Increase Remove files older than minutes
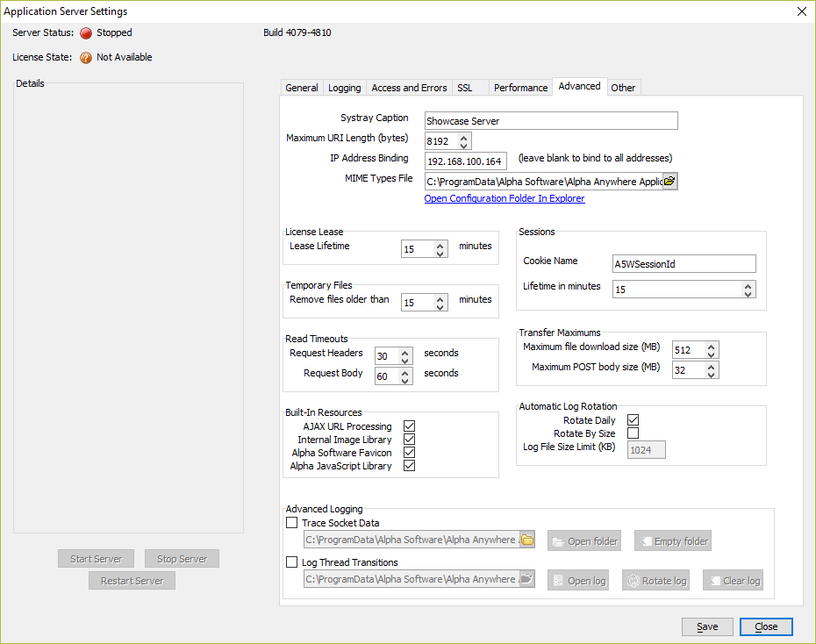The height and width of the screenshot is (644, 816). click(440, 298)
